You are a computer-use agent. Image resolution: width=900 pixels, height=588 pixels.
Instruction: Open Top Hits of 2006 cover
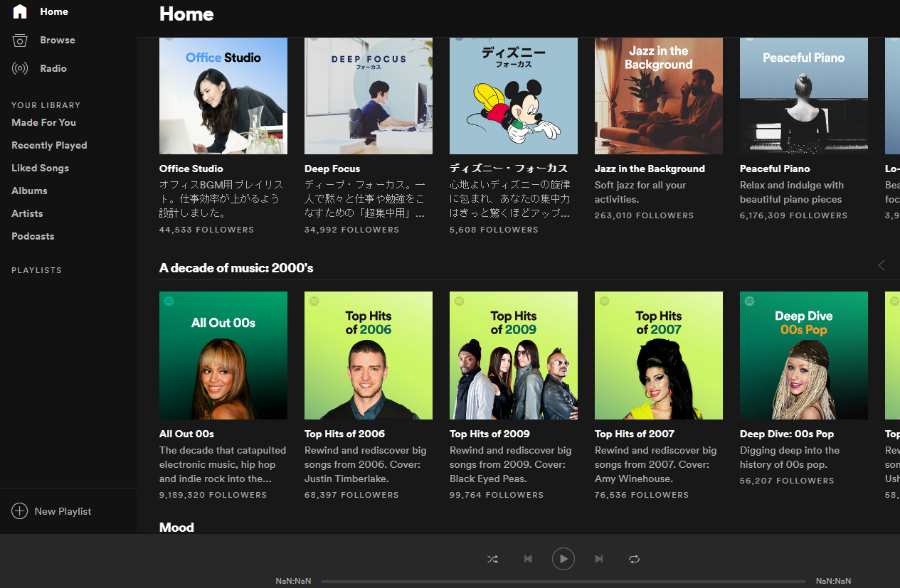coord(369,356)
